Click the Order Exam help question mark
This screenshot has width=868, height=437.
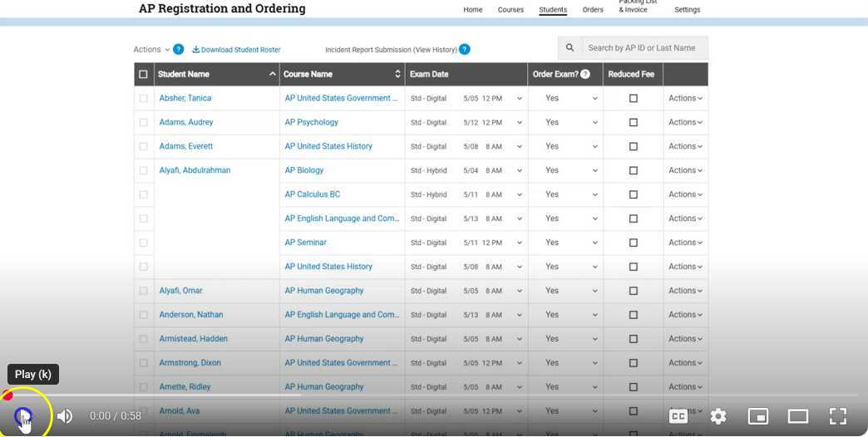[585, 74]
